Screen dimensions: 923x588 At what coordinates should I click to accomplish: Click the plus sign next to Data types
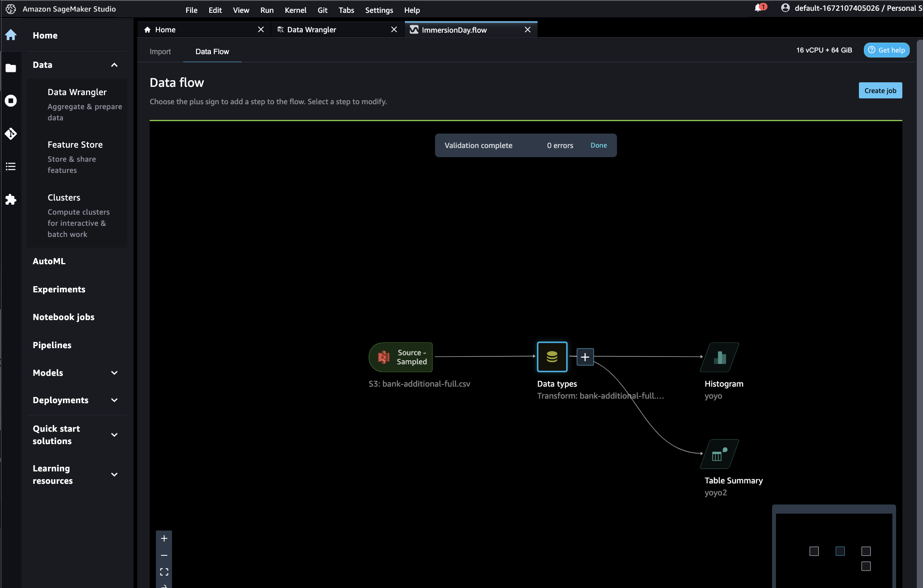(585, 357)
